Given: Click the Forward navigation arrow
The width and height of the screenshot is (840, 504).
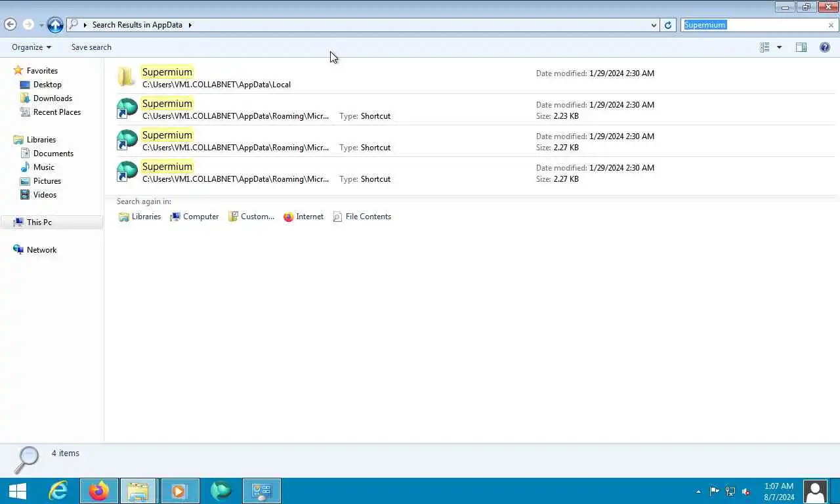Looking at the screenshot, I should 28,24.
